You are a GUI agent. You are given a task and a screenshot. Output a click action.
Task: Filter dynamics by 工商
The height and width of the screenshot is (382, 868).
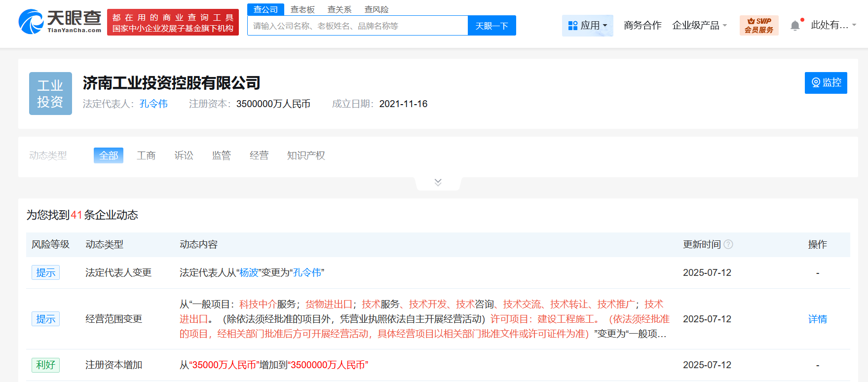[146, 155]
